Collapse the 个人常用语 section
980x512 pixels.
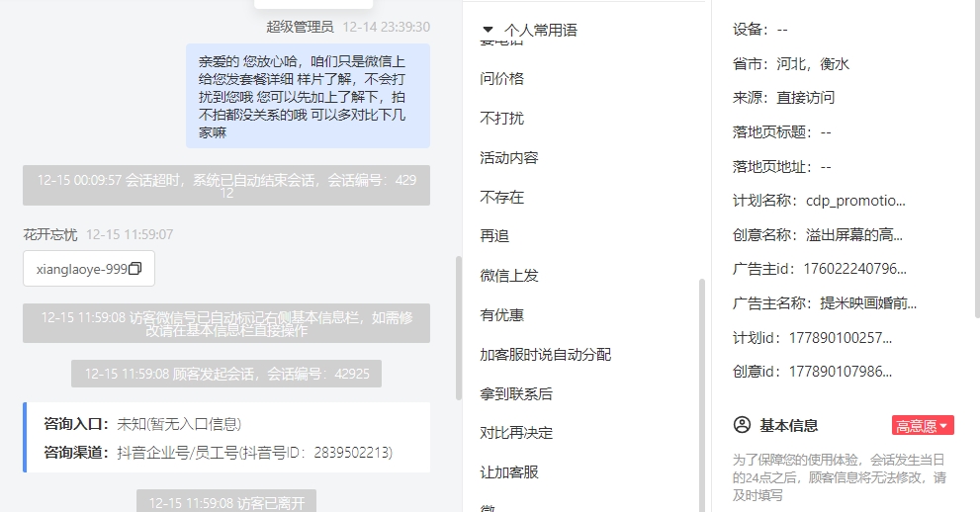click(x=489, y=30)
